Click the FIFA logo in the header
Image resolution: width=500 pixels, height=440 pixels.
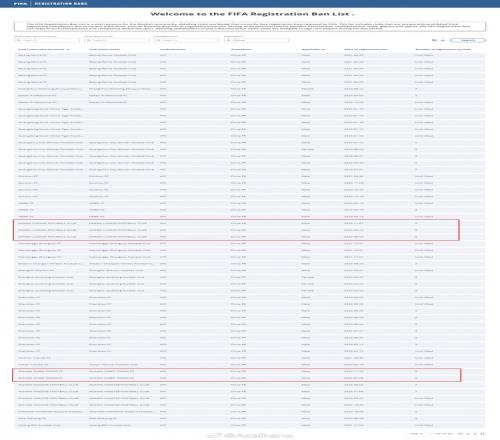(21, 3)
